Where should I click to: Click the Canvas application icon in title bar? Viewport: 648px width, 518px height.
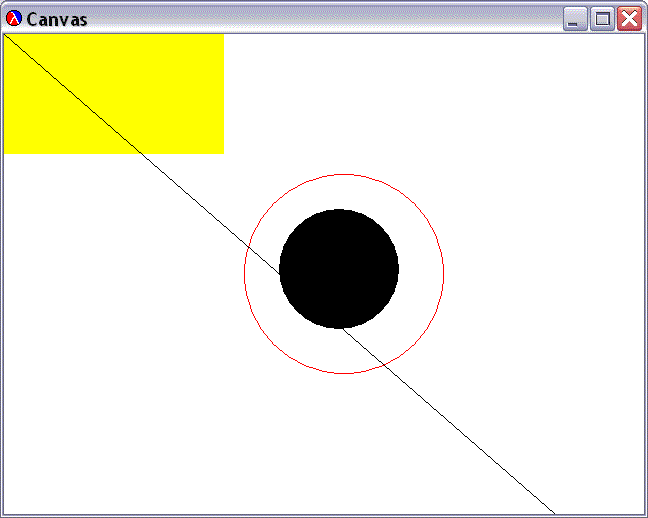(x=14, y=18)
